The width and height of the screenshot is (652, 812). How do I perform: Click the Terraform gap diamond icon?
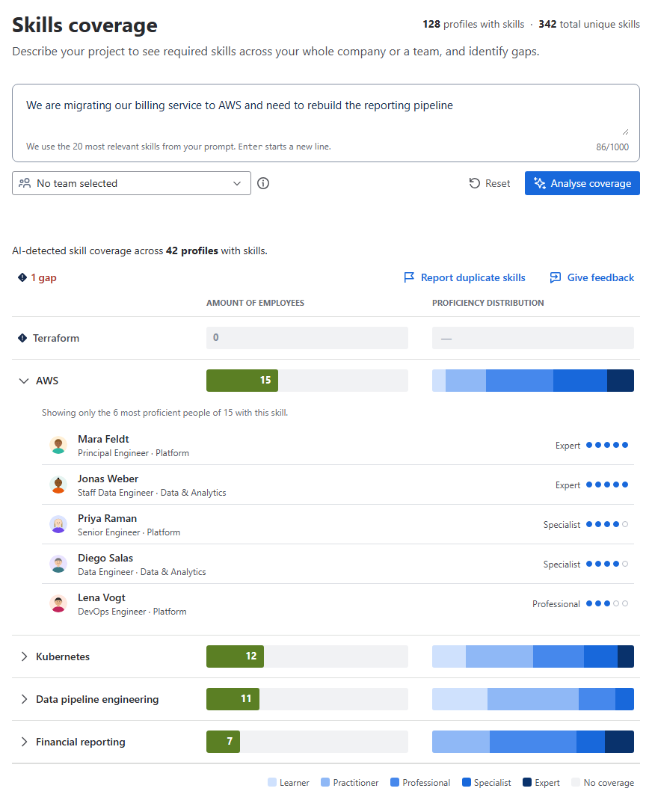click(x=22, y=338)
